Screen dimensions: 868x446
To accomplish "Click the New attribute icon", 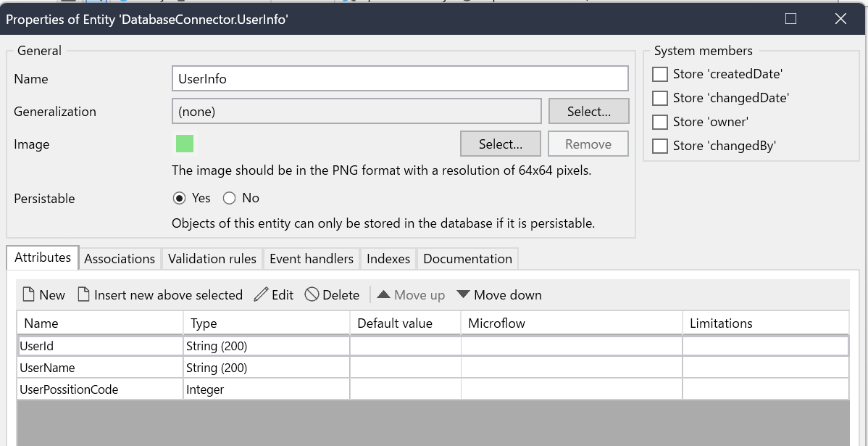I will (29, 294).
